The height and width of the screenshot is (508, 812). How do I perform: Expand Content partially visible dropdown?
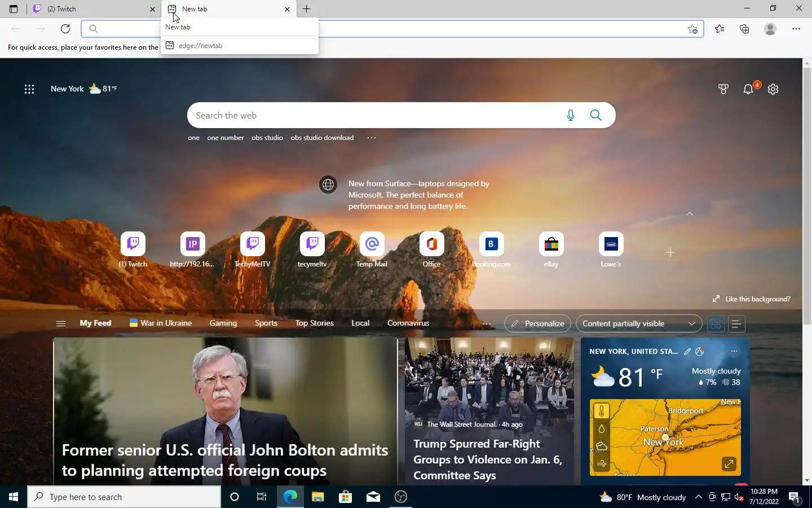tap(639, 323)
